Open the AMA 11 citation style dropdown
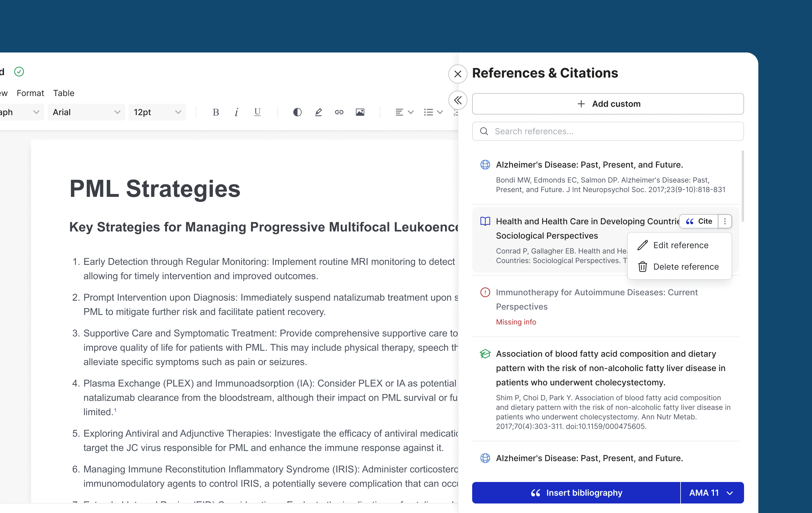The height and width of the screenshot is (513, 812). click(712, 493)
